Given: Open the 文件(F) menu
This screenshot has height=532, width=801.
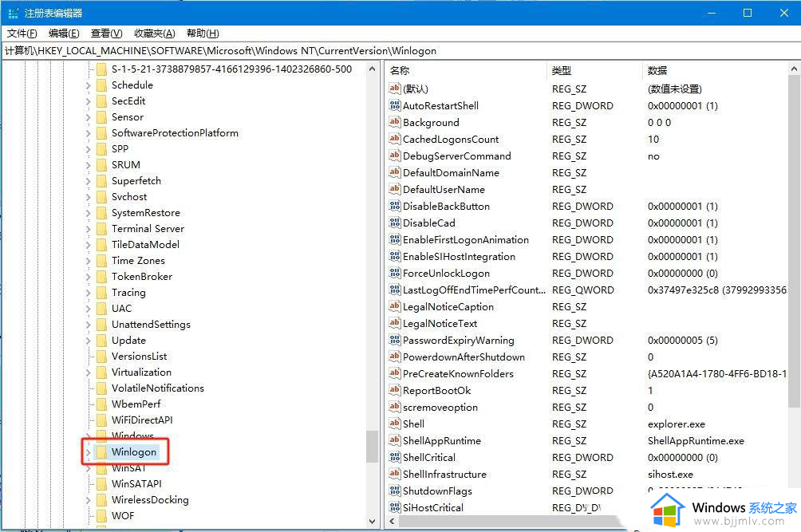Looking at the screenshot, I should 22,33.
